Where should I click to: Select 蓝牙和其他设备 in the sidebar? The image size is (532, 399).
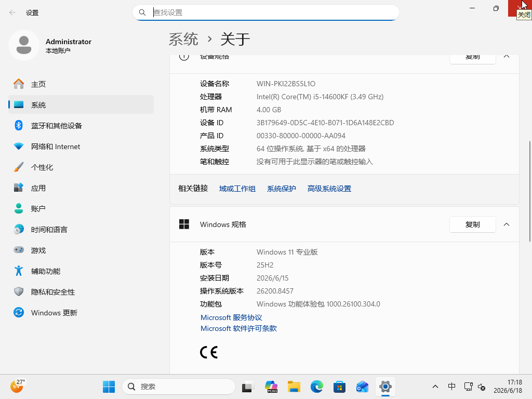click(81, 126)
